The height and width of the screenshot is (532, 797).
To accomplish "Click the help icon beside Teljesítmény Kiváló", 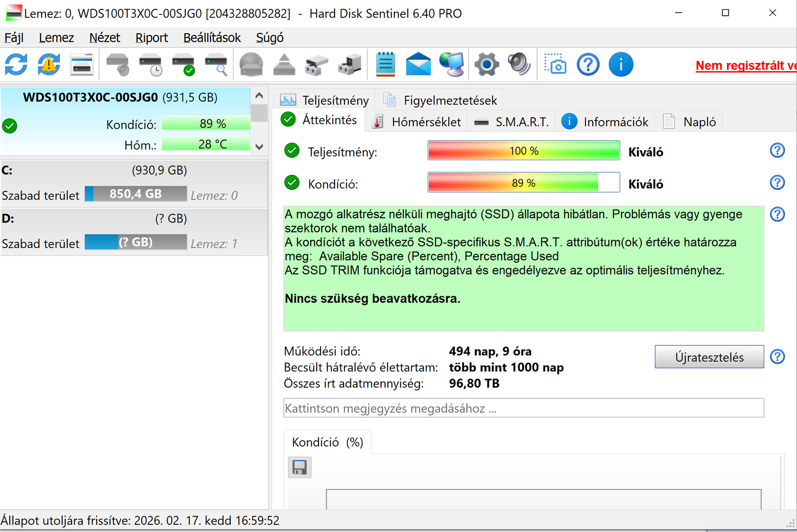I will point(777,151).
